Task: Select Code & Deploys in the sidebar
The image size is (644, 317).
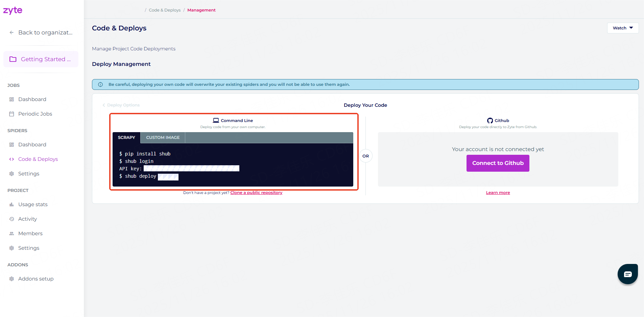Action: click(38, 159)
